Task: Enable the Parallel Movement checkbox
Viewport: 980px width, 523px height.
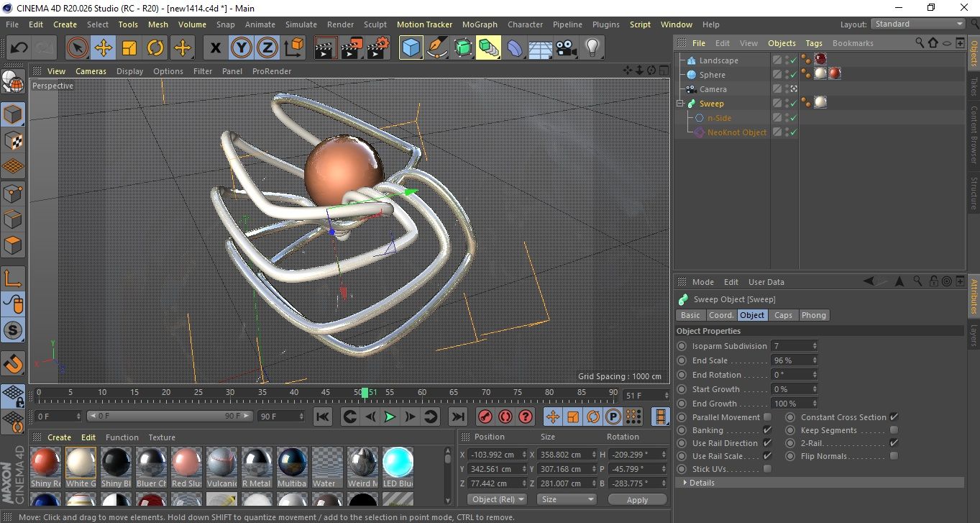Action: click(x=767, y=417)
